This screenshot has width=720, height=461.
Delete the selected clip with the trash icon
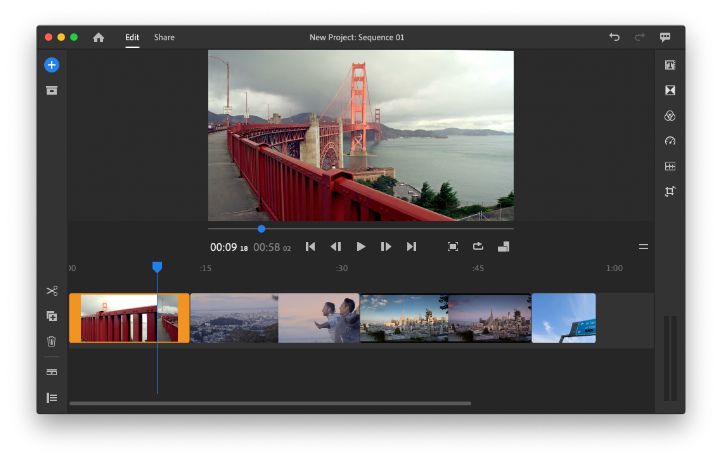(x=51, y=341)
